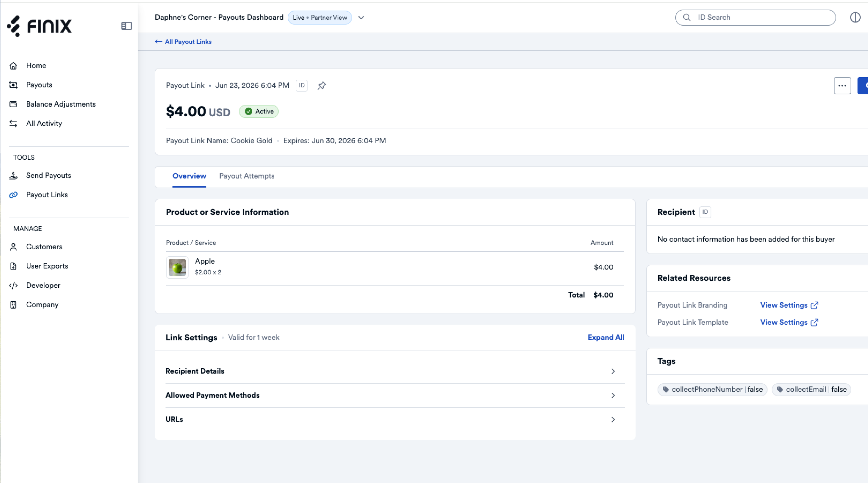Open Customers management page
The image size is (868, 483).
coord(44,247)
